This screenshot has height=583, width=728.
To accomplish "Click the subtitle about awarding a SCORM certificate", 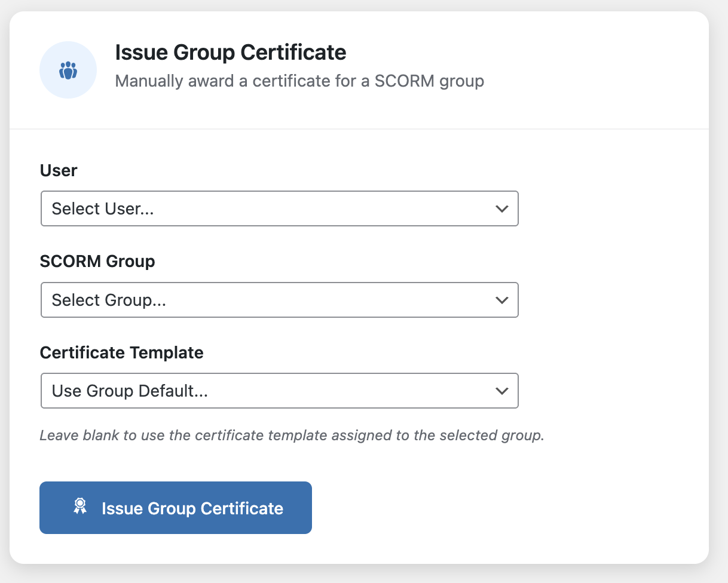I will pyautogui.click(x=299, y=81).
